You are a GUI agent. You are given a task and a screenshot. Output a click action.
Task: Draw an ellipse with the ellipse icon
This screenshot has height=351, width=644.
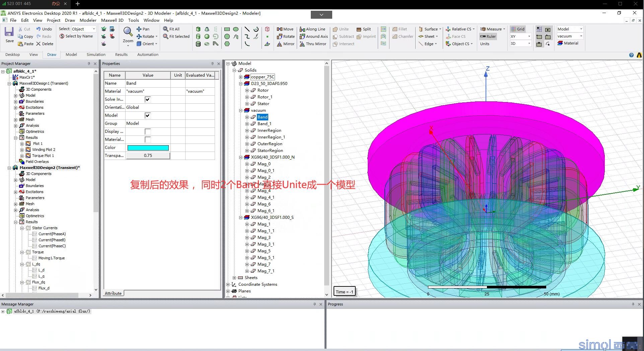pos(236,29)
